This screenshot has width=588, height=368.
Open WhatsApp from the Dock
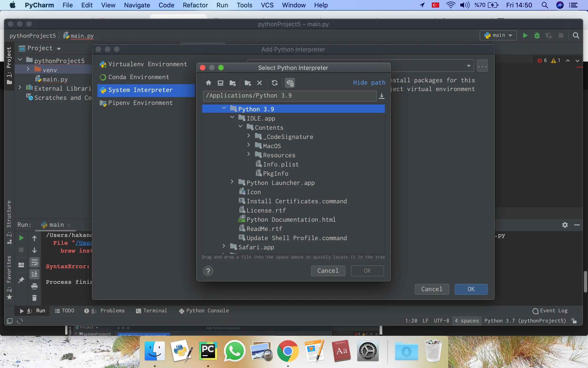[235, 351]
